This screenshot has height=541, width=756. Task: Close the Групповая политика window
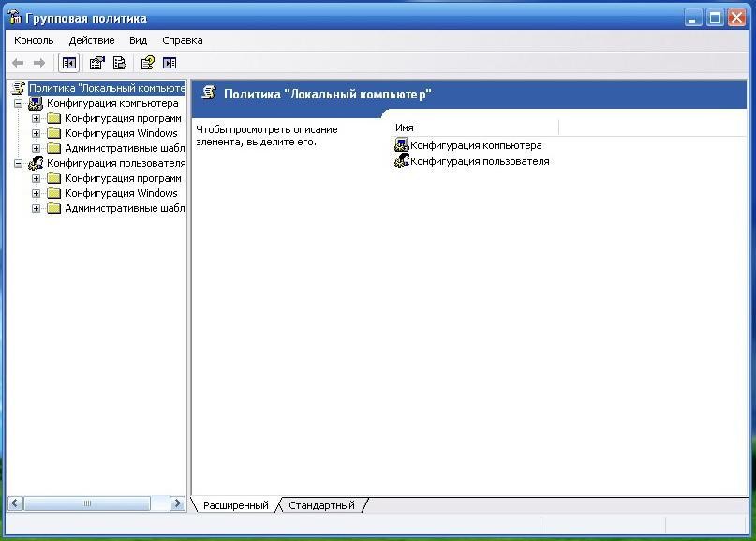[x=736, y=18]
